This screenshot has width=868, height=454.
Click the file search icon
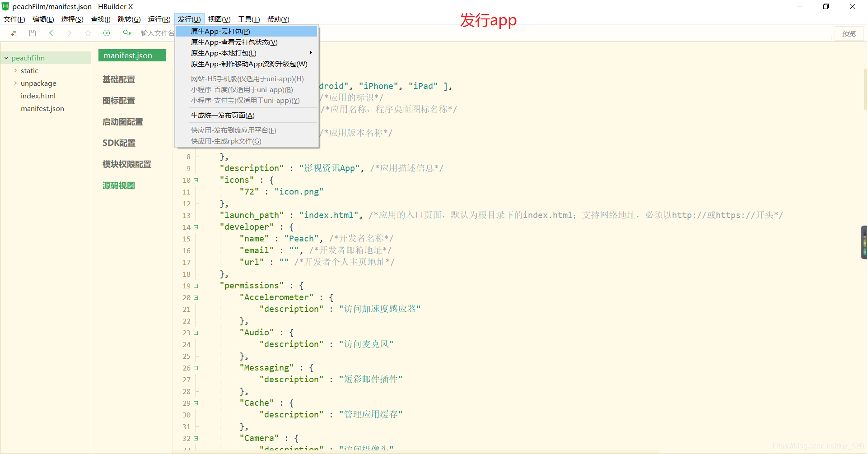pyautogui.click(x=127, y=33)
